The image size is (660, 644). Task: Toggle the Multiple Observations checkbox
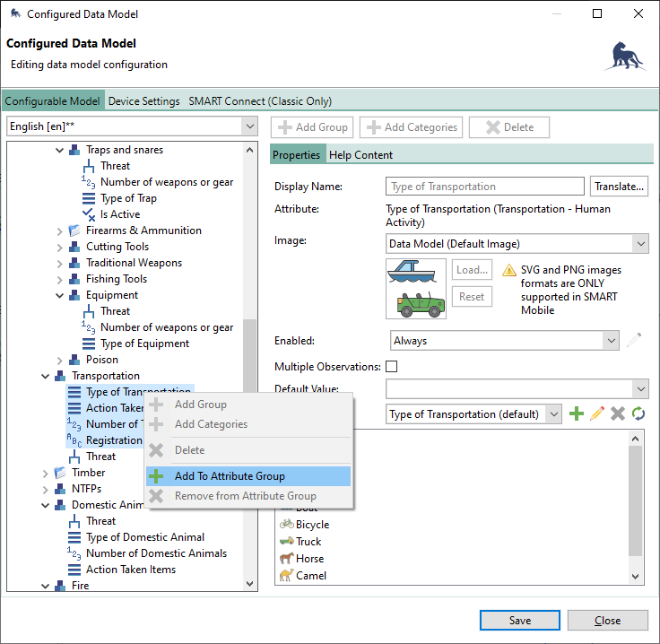tap(391, 366)
